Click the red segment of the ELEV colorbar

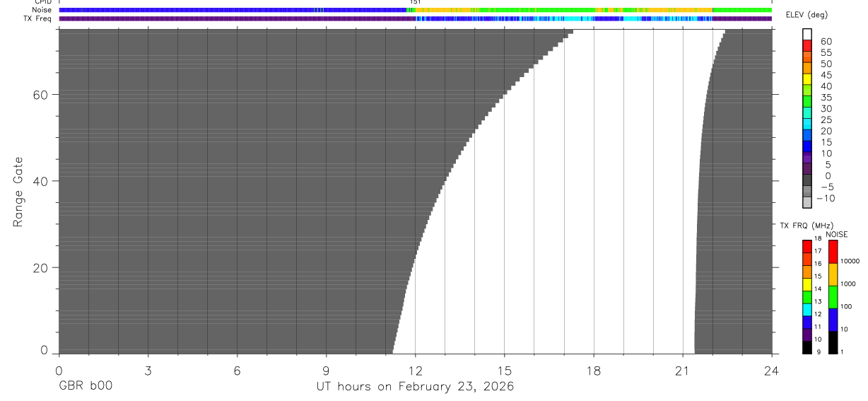click(x=807, y=47)
